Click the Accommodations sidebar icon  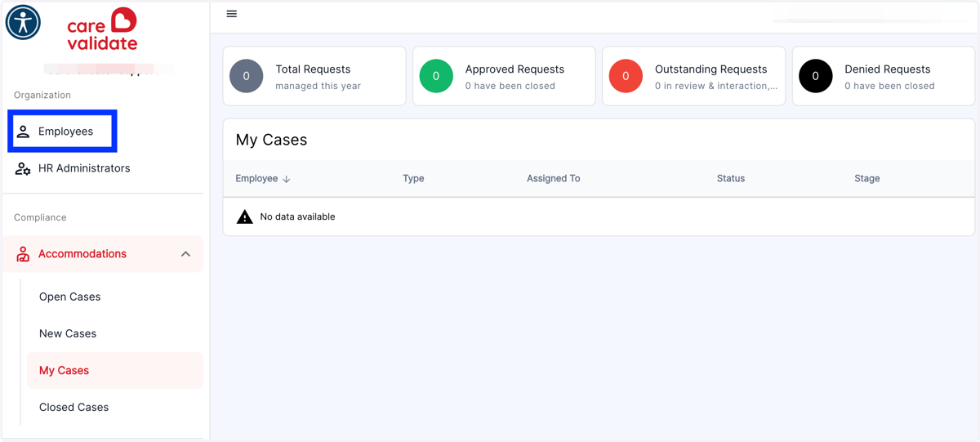click(23, 254)
